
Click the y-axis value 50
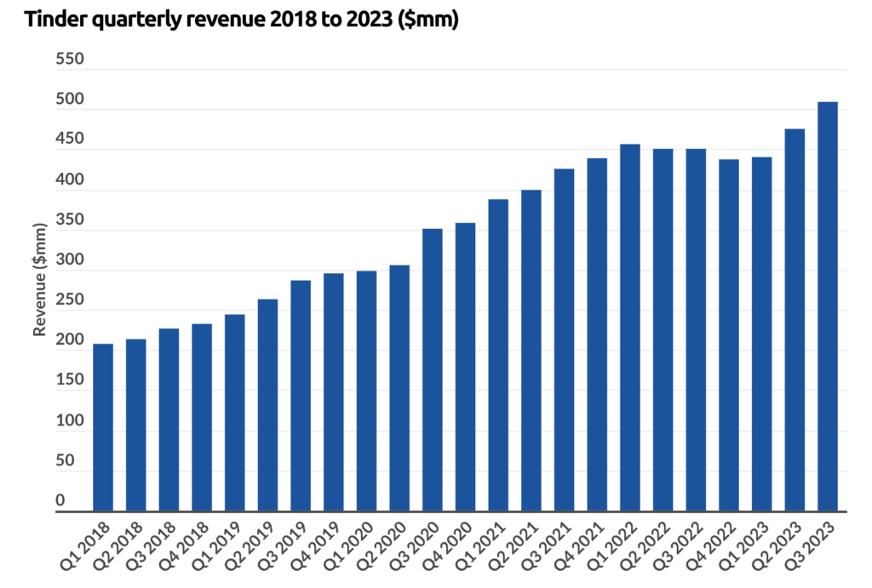point(65,460)
